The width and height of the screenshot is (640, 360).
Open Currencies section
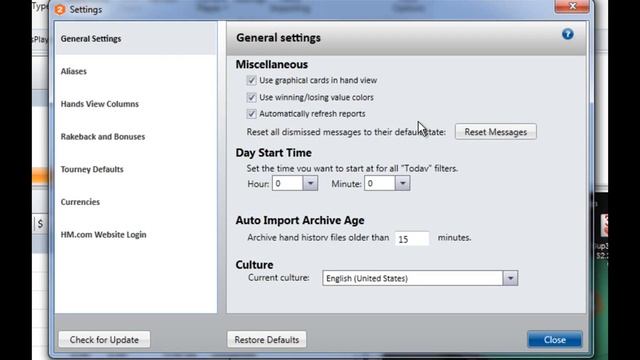coord(80,202)
